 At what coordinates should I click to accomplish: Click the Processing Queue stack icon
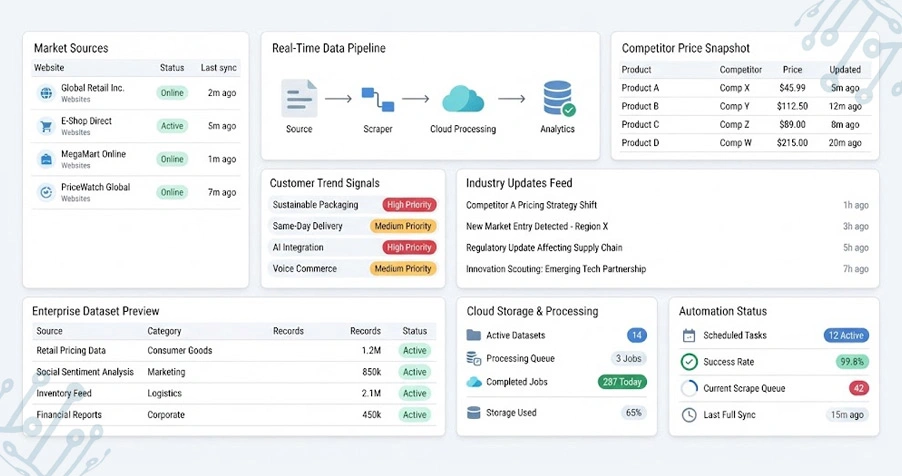coord(473,359)
